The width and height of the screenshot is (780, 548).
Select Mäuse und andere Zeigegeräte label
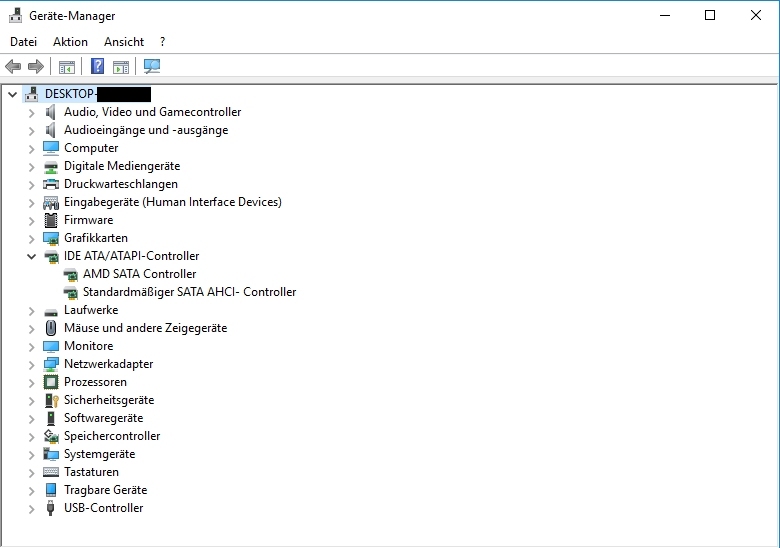(x=145, y=328)
